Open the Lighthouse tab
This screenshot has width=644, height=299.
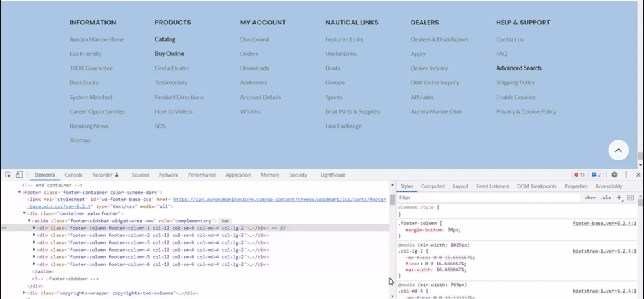(x=333, y=175)
